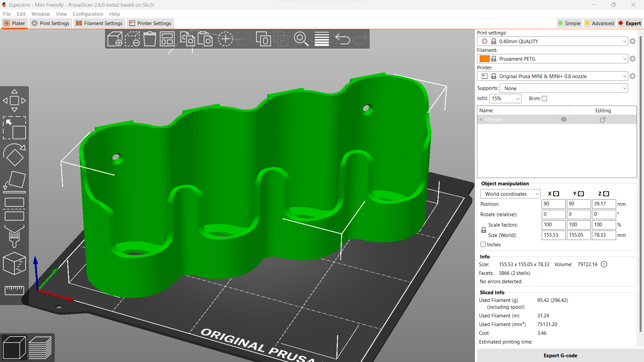Click the Arrange objects icon
Image resolution: width=644 pixels, height=362 pixels.
[167, 39]
